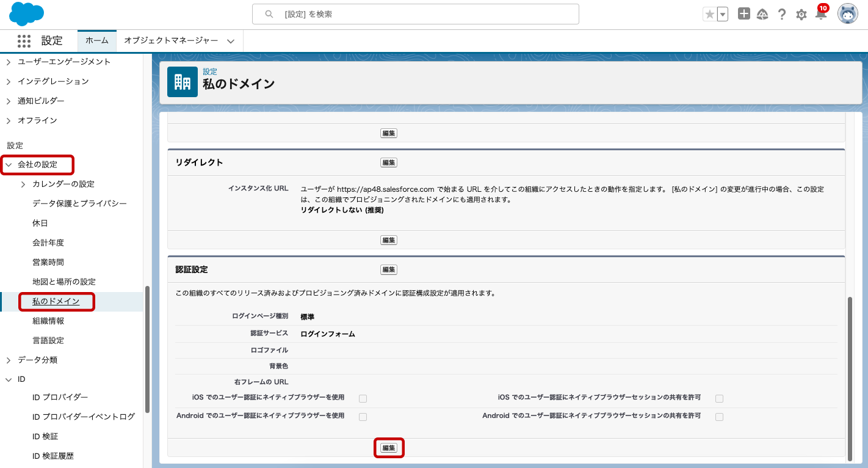Image resolution: width=868 pixels, height=468 pixels.
Task: Click the favorites star icon
Action: pyautogui.click(x=709, y=15)
